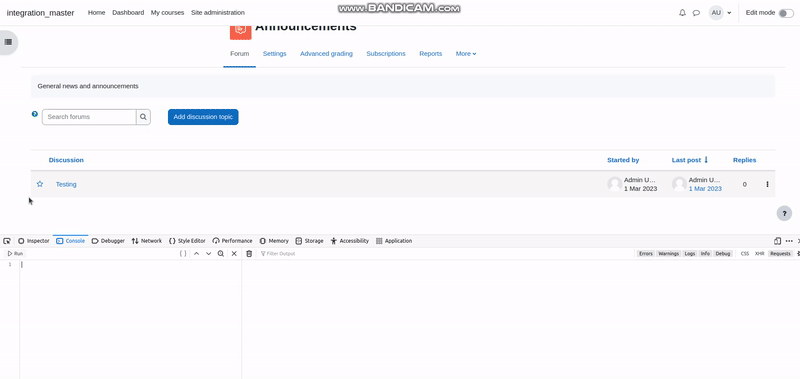Toggle the Errors filter in console
The width and height of the screenshot is (800, 379).
click(x=646, y=254)
